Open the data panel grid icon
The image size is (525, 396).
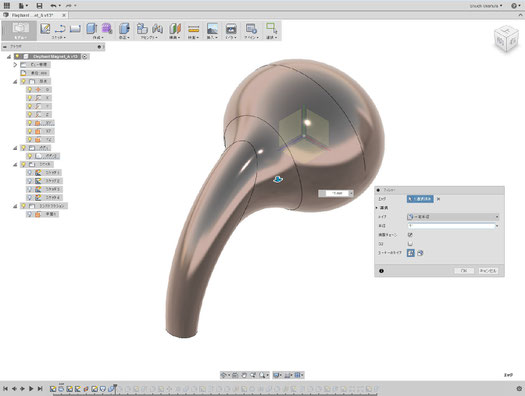(6, 6)
